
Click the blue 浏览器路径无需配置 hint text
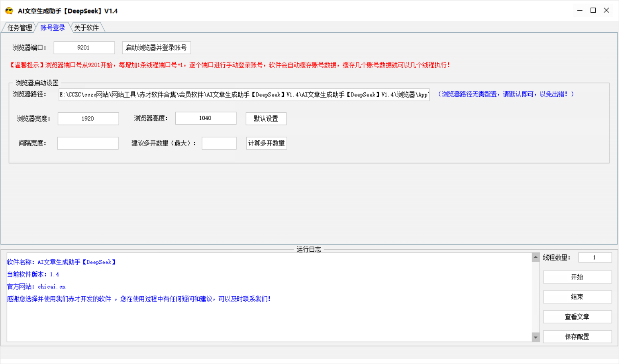tap(506, 94)
